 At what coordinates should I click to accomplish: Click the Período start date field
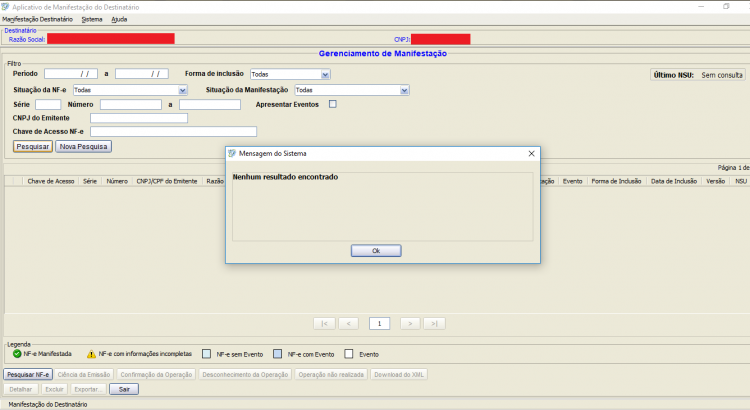click(x=71, y=74)
